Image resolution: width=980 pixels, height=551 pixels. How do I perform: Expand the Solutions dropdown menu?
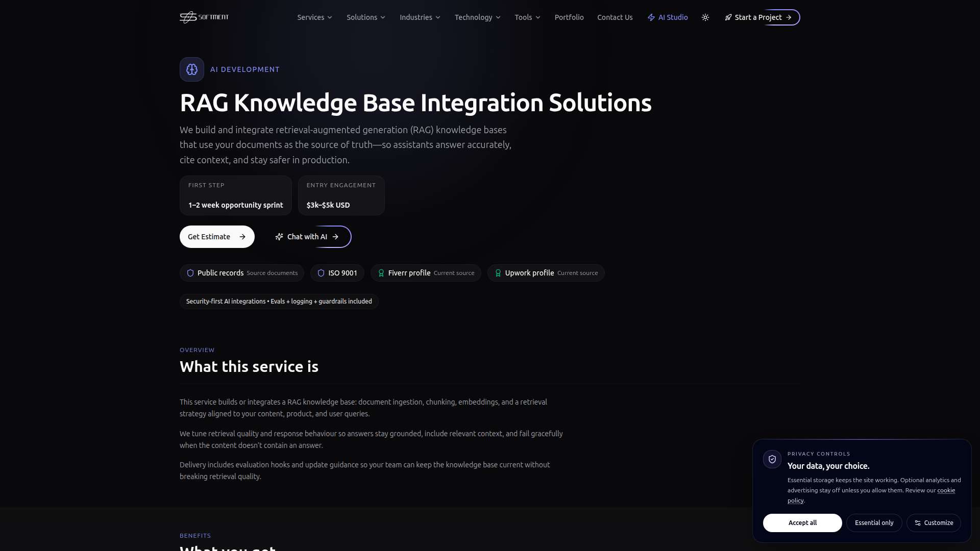(x=366, y=17)
